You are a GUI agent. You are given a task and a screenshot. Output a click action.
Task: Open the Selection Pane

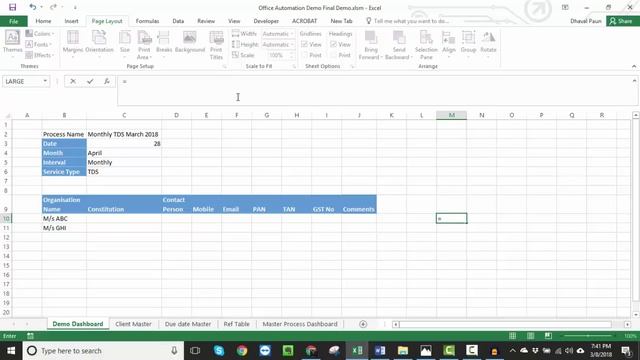426,45
